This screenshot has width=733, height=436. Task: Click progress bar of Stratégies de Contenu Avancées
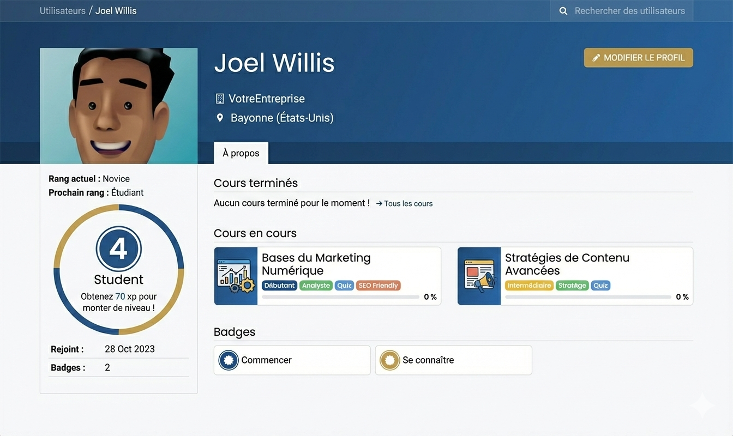point(588,297)
